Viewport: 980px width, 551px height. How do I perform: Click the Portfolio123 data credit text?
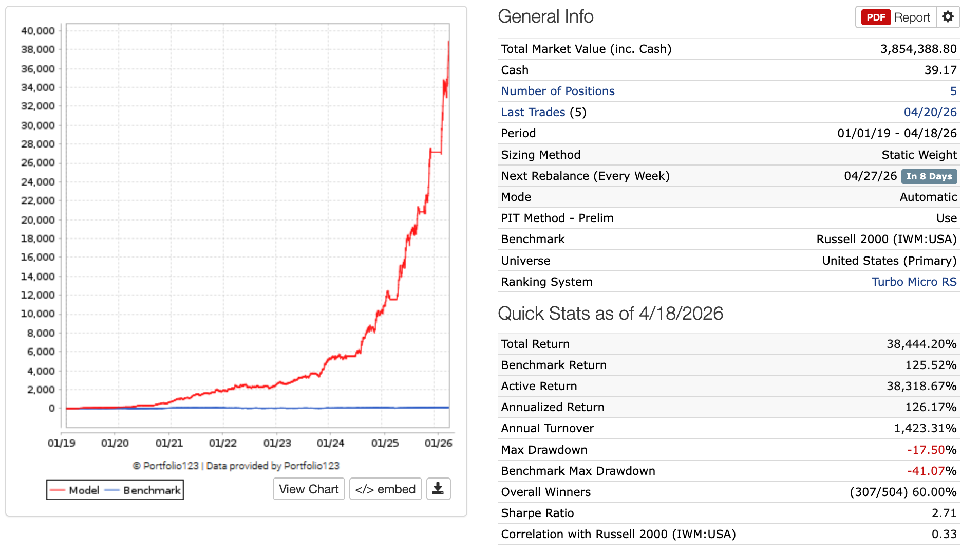pos(236,466)
